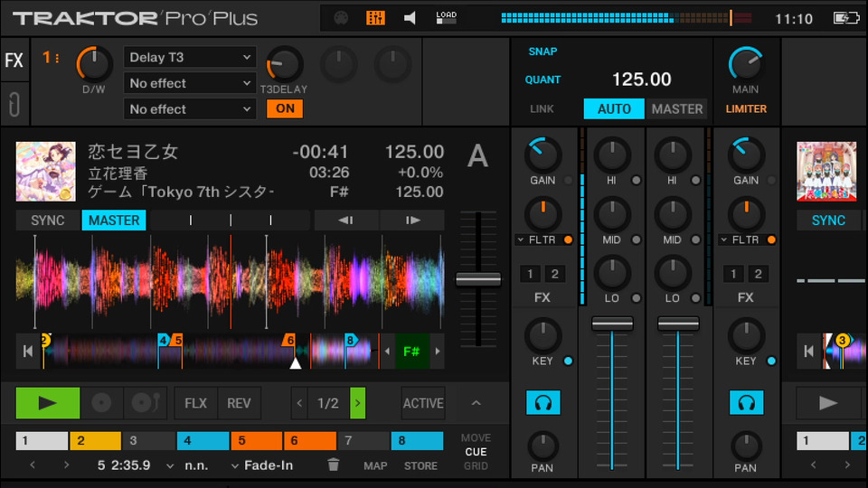Expand the left channel FLTR type chevron
Image resolution: width=868 pixels, height=488 pixels.
[x=521, y=239]
